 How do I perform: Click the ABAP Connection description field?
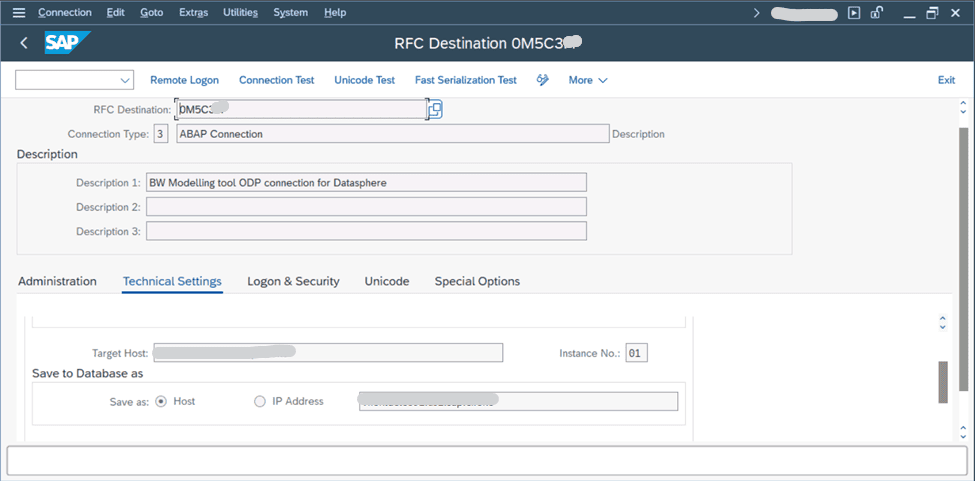393,134
